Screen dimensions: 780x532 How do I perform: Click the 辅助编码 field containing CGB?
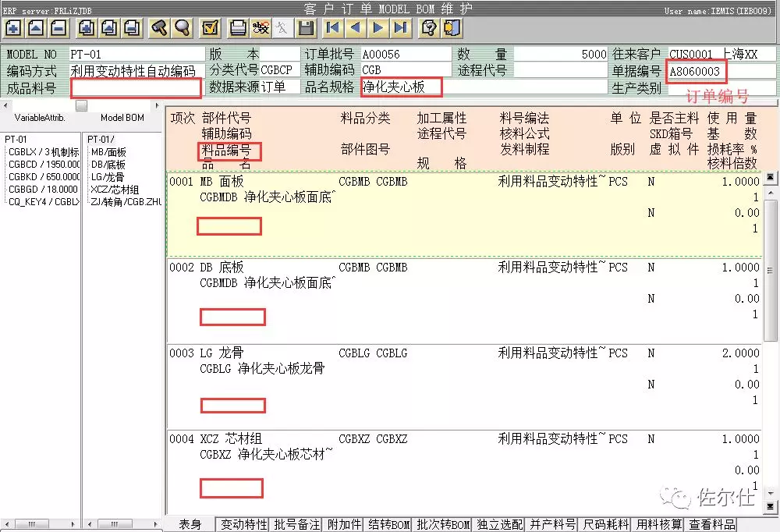pyautogui.click(x=406, y=70)
